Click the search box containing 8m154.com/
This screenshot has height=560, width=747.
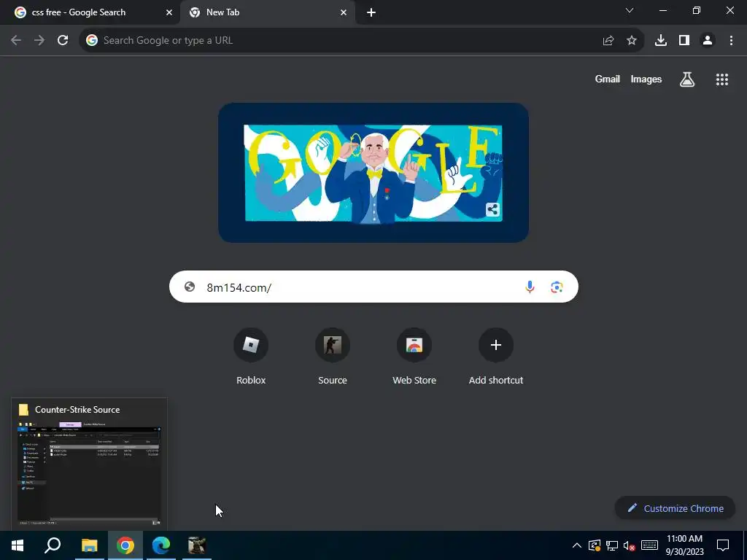373,287
